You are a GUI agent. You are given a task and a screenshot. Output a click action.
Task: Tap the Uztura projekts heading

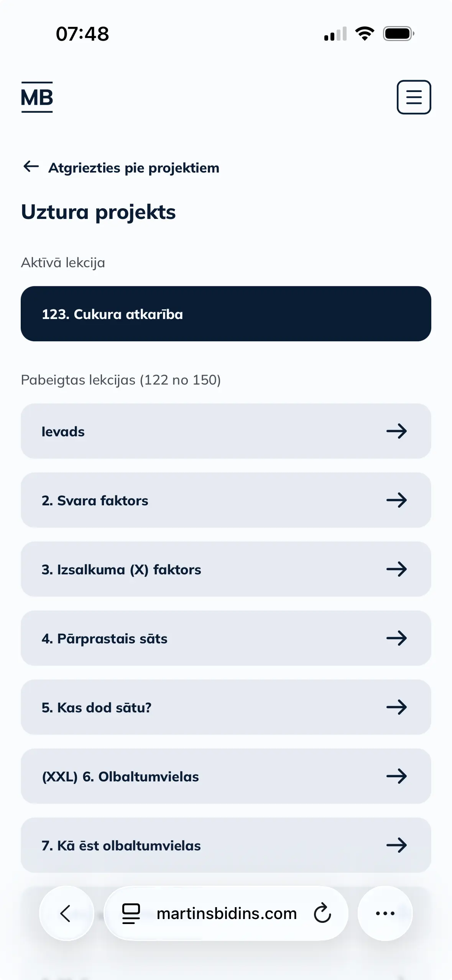click(x=99, y=212)
